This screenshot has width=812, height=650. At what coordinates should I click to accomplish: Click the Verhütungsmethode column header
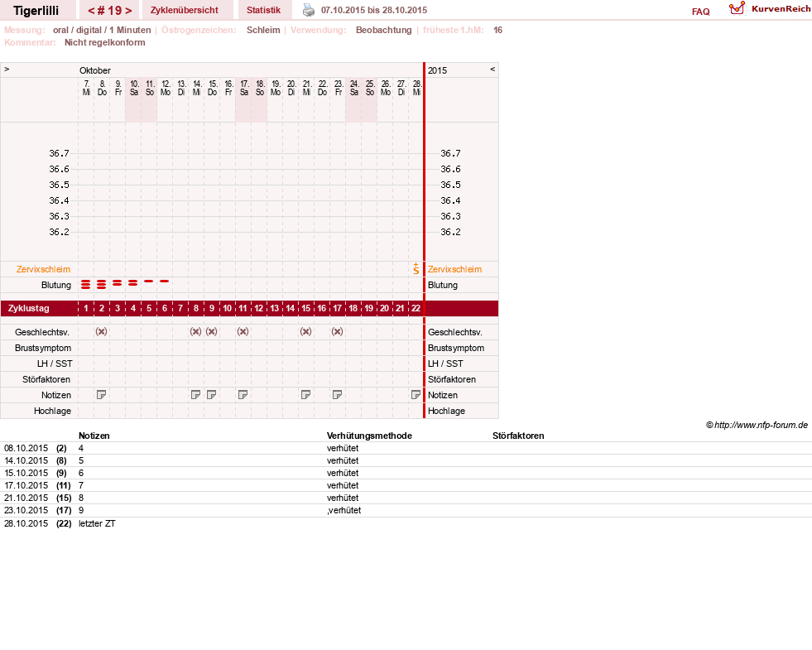tap(369, 436)
